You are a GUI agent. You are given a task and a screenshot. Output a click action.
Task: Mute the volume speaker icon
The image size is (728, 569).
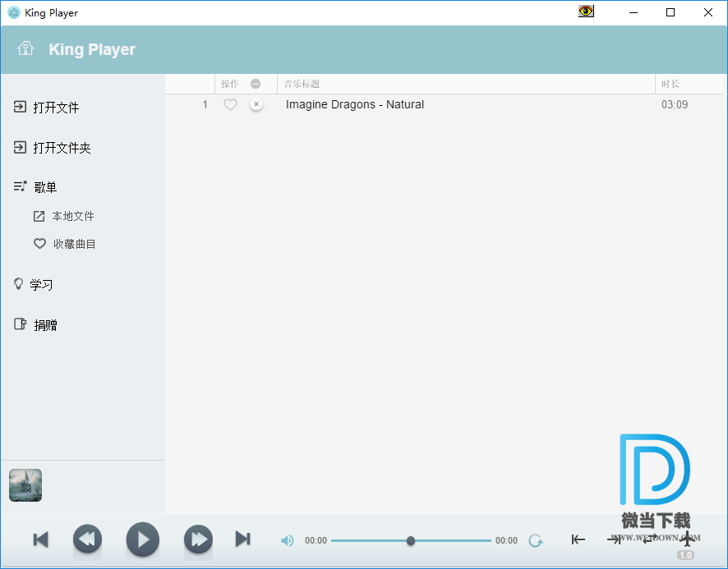pos(288,540)
